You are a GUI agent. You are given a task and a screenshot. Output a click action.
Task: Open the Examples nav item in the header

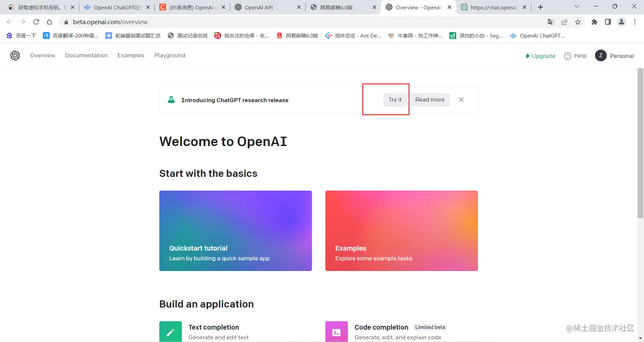coord(131,56)
